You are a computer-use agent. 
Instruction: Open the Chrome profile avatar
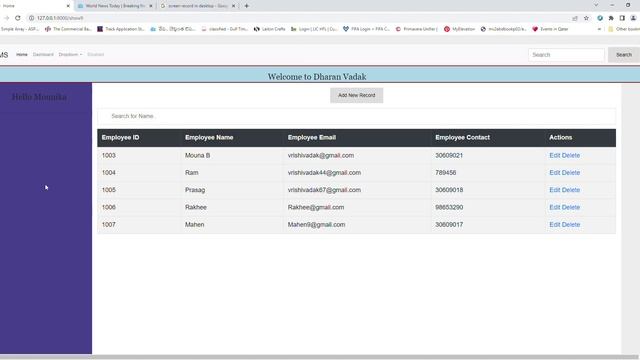[x=633, y=18]
